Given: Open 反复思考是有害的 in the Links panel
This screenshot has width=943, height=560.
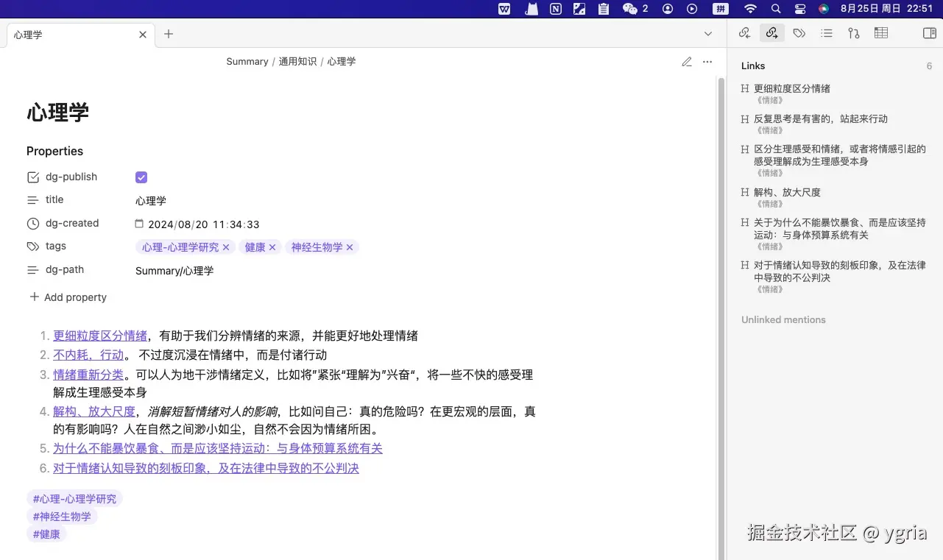Looking at the screenshot, I should pos(821,118).
